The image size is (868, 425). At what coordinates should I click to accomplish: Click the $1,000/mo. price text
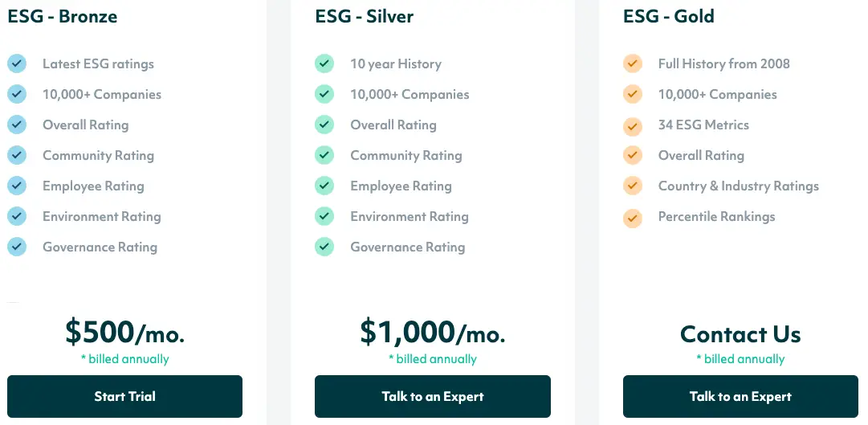tap(432, 332)
